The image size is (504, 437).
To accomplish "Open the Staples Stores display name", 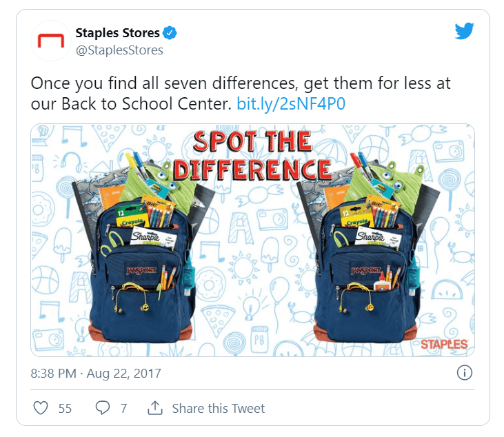I will [117, 33].
